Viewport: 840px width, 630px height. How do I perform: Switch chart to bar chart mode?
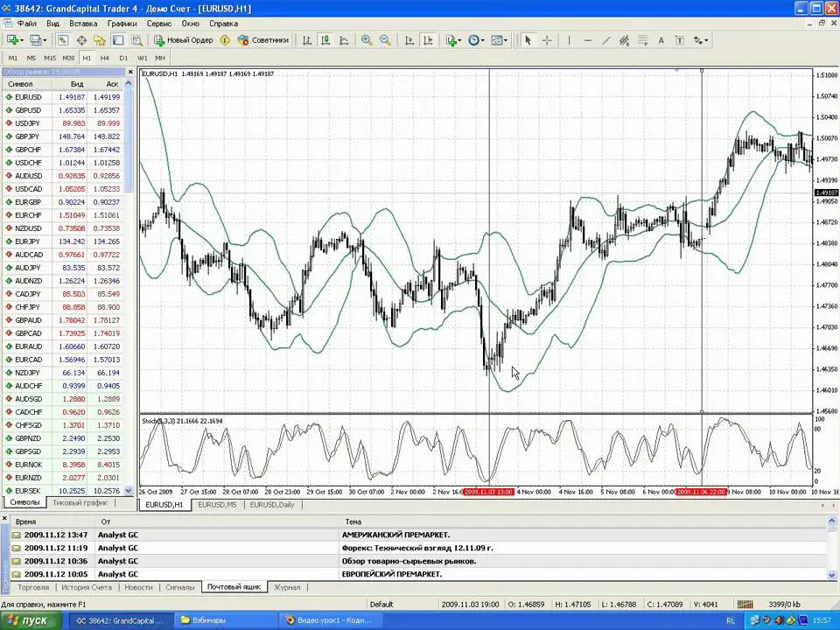[x=307, y=40]
